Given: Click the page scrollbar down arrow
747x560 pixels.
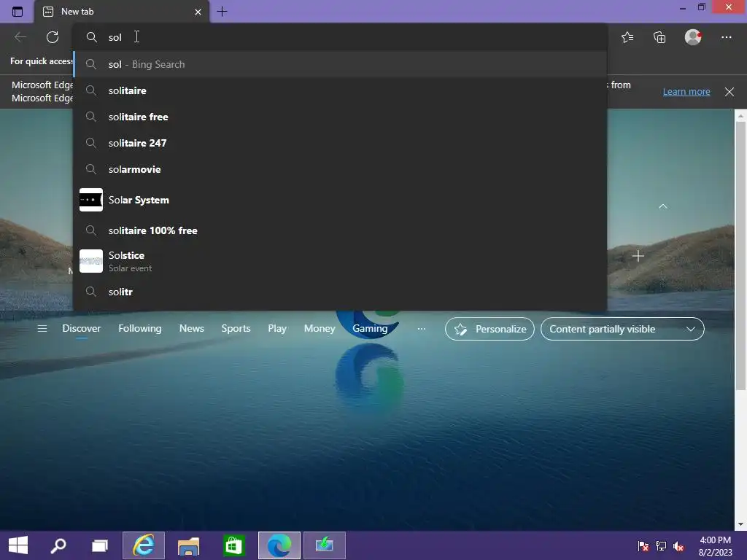Looking at the screenshot, I should coord(740,524).
